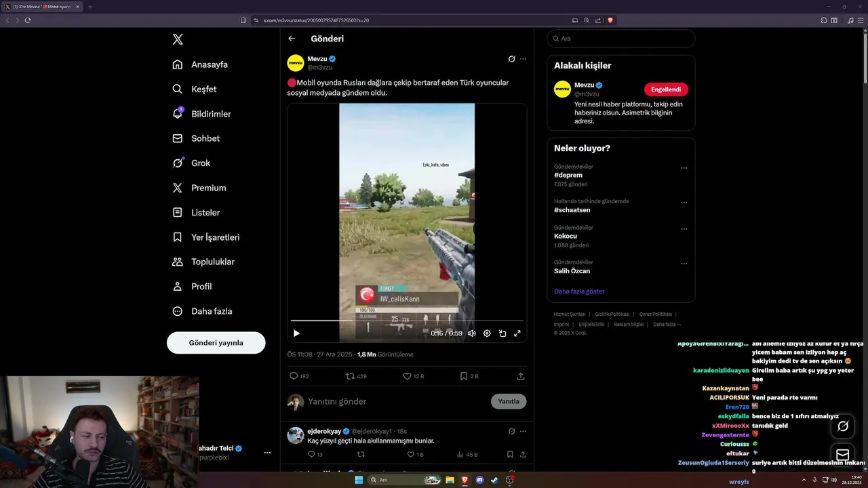Open the Brave hamburger menu
The height and width of the screenshot is (488, 868).
coord(861,20)
